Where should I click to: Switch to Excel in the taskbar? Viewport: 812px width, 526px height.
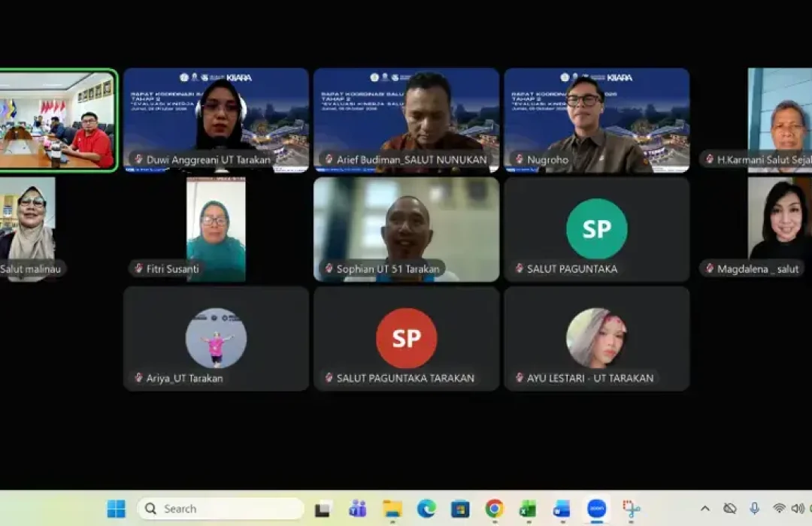click(529, 509)
